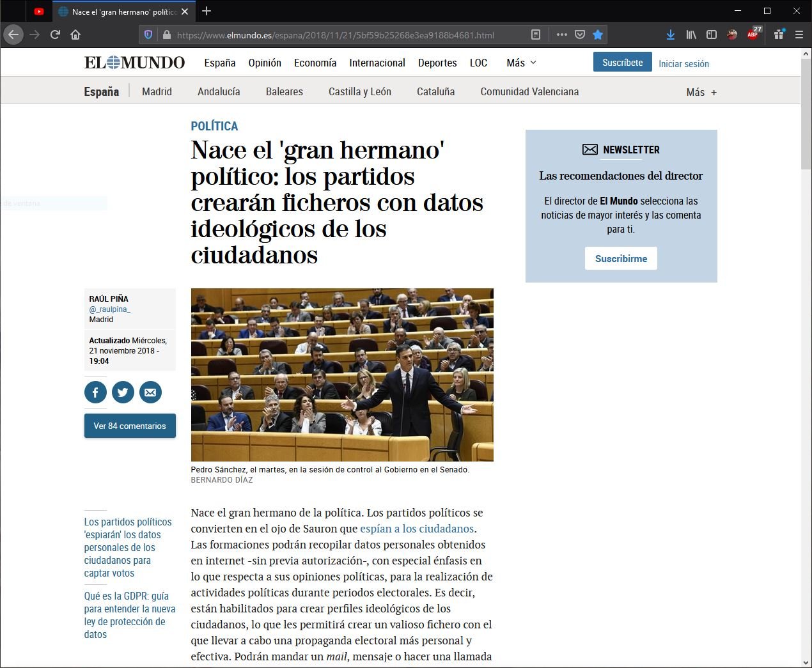Switch to the pinned YouTube tab
Image resolution: width=812 pixels, height=668 pixels.
point(39,12)
